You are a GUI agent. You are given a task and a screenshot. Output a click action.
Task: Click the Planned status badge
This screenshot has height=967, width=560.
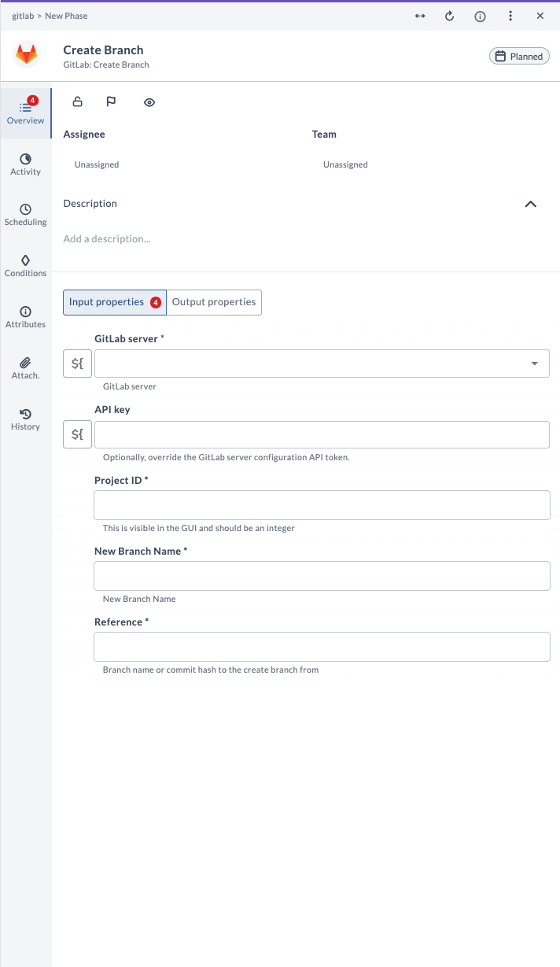tap(519, 56)
